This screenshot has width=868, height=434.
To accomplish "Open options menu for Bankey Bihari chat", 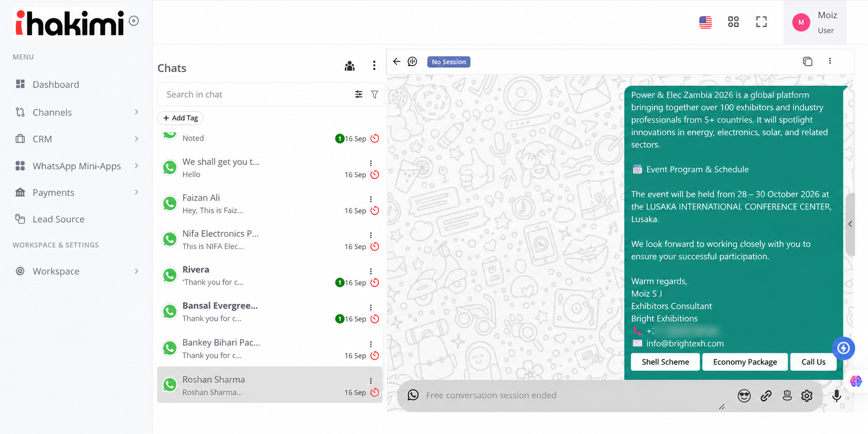I will pos(371,344).
